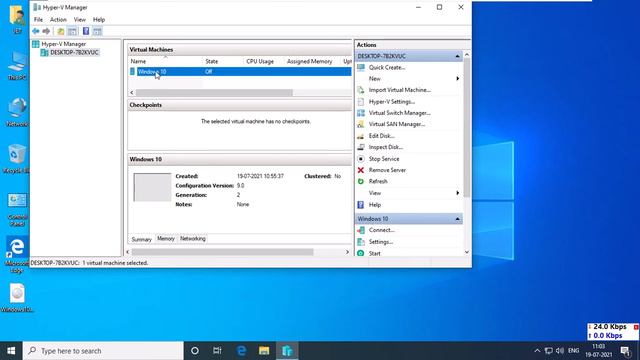Click the Quick Create icon
The height and width of the screenshot is (360, 640).
(361, 67)
